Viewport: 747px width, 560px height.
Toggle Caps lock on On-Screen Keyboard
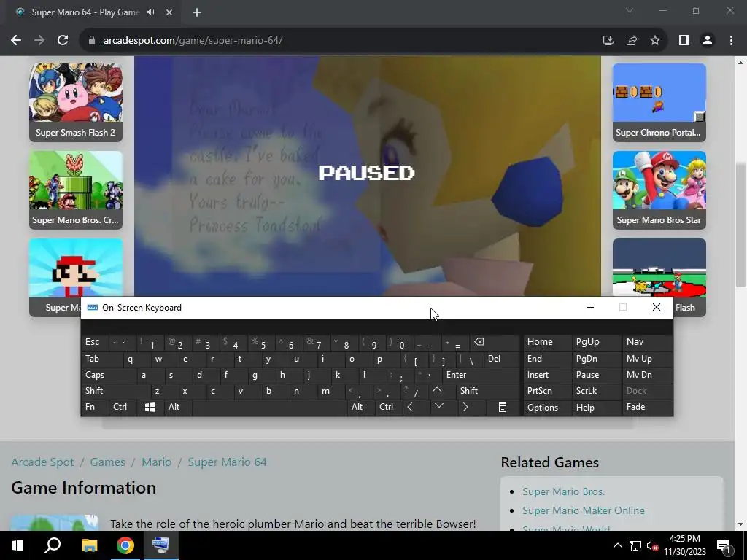point(109,376)
